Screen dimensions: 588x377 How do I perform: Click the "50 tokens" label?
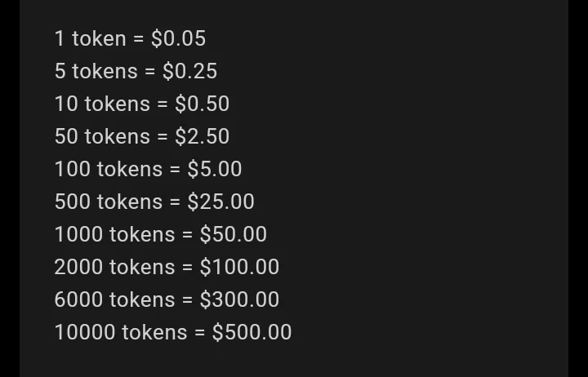coord(102,136)
